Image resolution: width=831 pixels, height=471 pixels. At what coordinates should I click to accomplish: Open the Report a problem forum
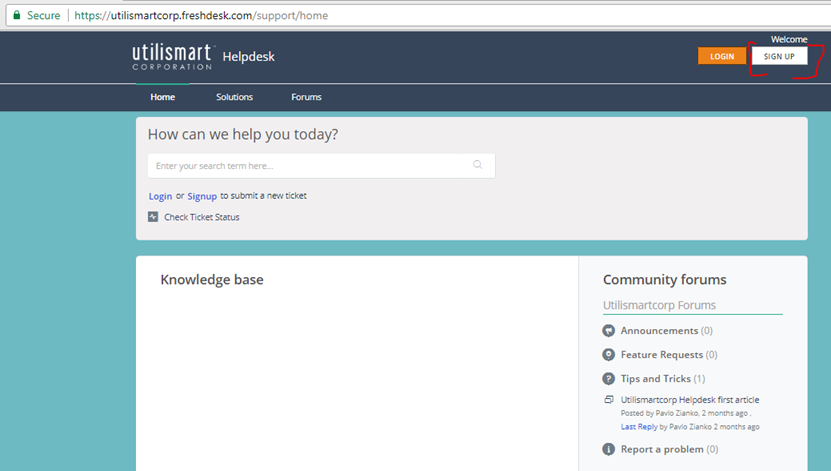(x=662, y=449)
